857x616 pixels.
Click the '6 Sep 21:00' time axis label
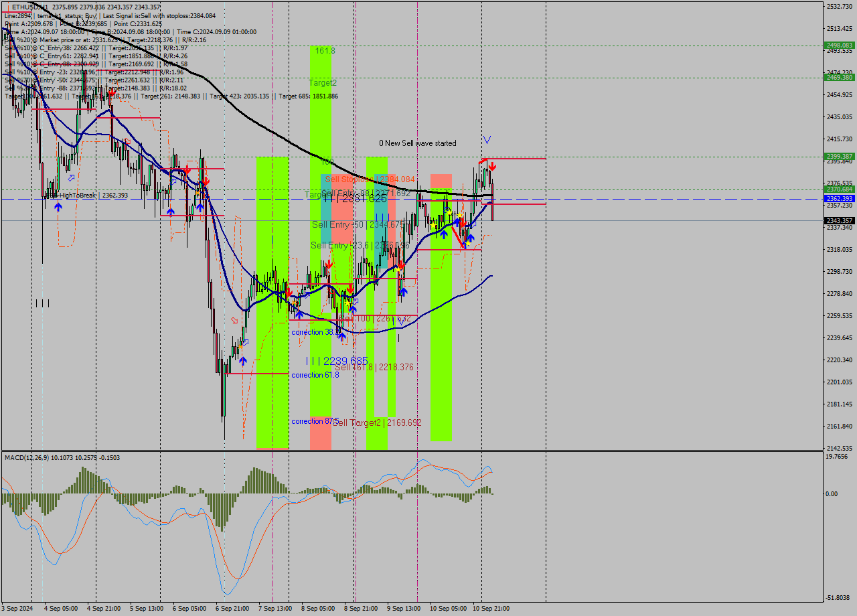coord(232,609)
